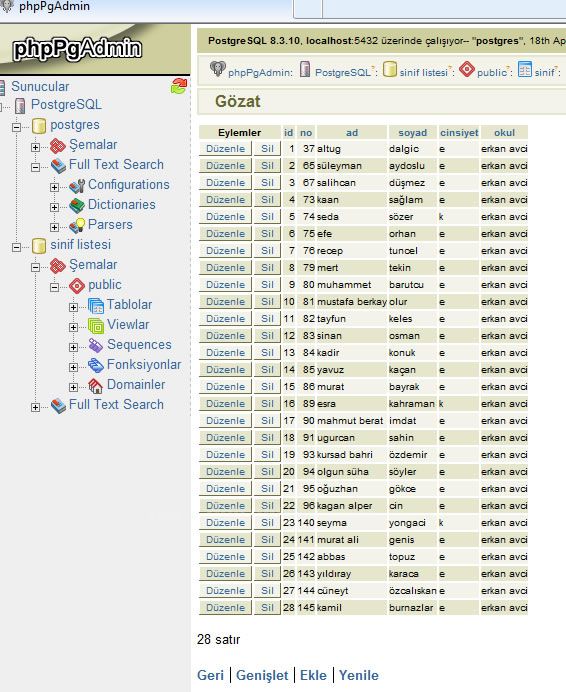Click the 'mahmut berat' name cell

coord(352,421)
